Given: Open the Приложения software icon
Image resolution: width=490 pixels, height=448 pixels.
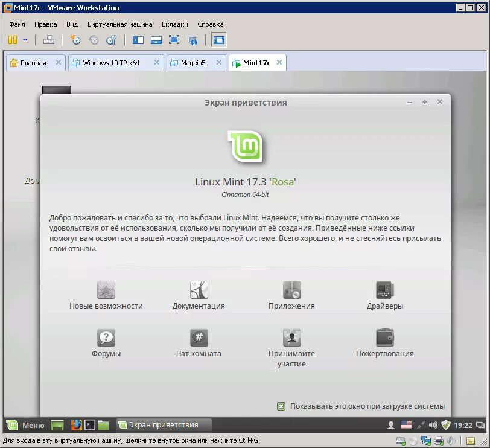Looking at the screenshot, I should tap(291, 295).
